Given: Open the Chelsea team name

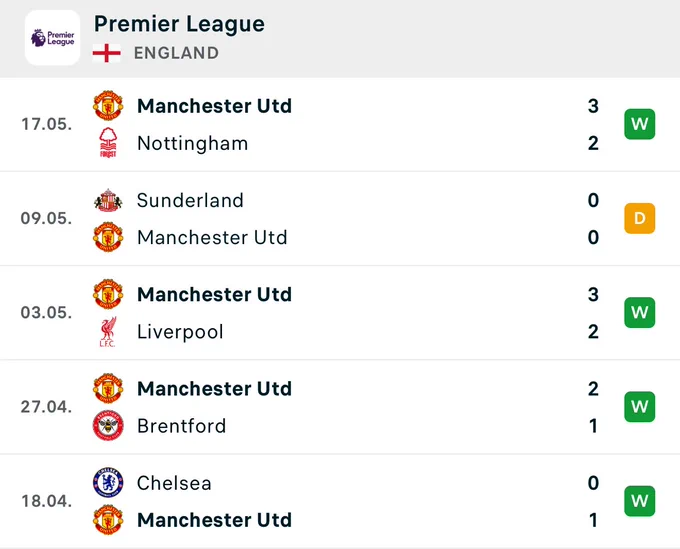Looking at the screenshot, I should pos(174,483).
